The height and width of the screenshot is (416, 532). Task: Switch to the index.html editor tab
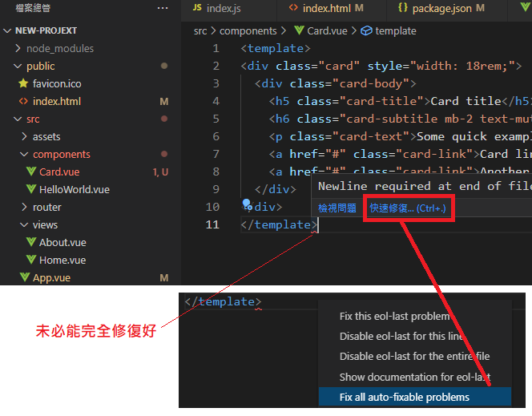coord(332,9)
